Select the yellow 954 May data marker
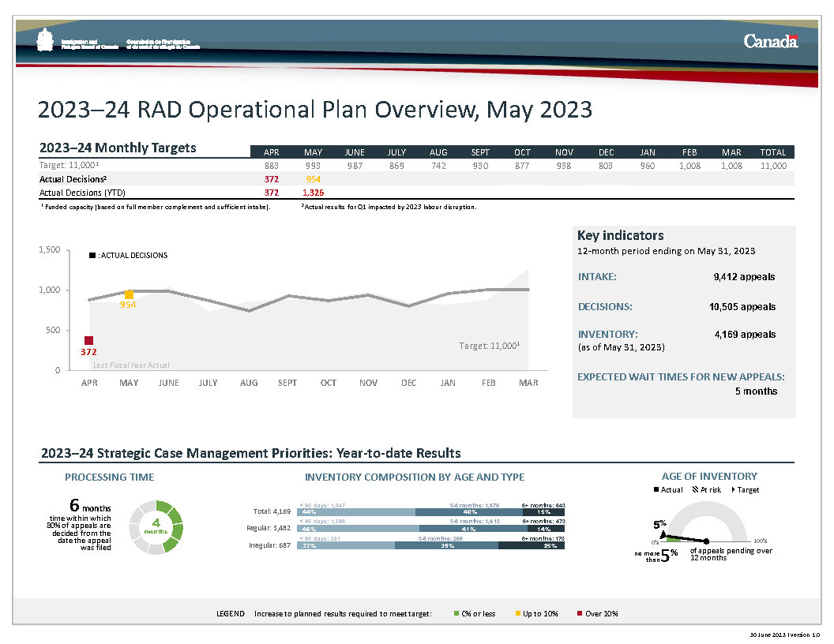834x644 pixels. [x=129, y=294]
